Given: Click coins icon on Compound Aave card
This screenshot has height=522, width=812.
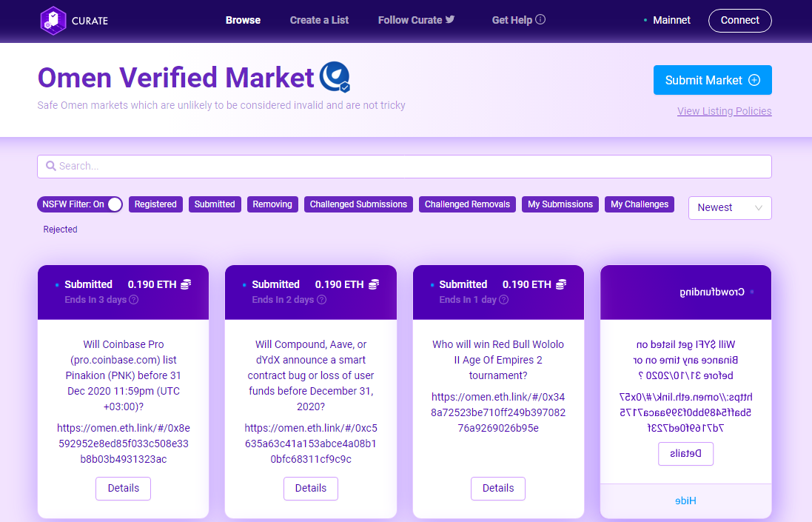Looking at the screenshot, I should (x=374, y=284).
